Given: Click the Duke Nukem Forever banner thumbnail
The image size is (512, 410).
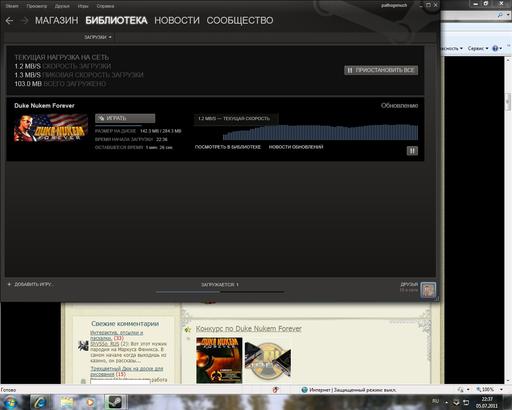Looking at the screenshot, I should coord(51,128).
